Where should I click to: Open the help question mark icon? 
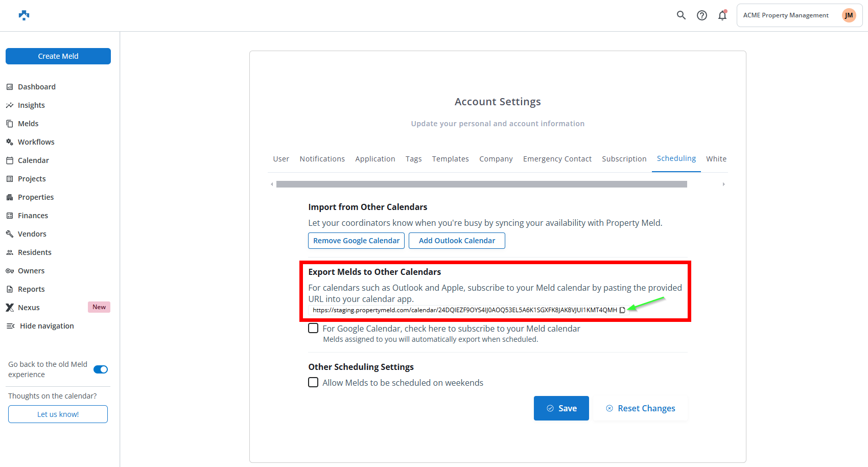702,15
